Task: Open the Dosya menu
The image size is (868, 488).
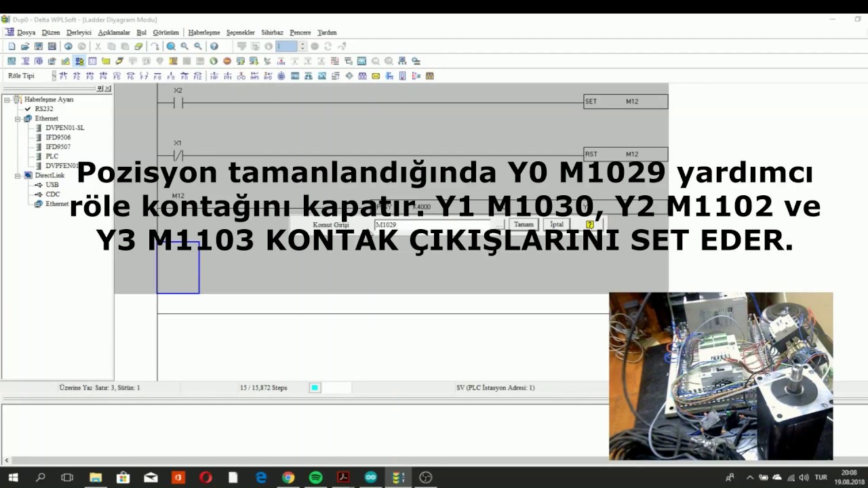Action: [x=26, y=33]
